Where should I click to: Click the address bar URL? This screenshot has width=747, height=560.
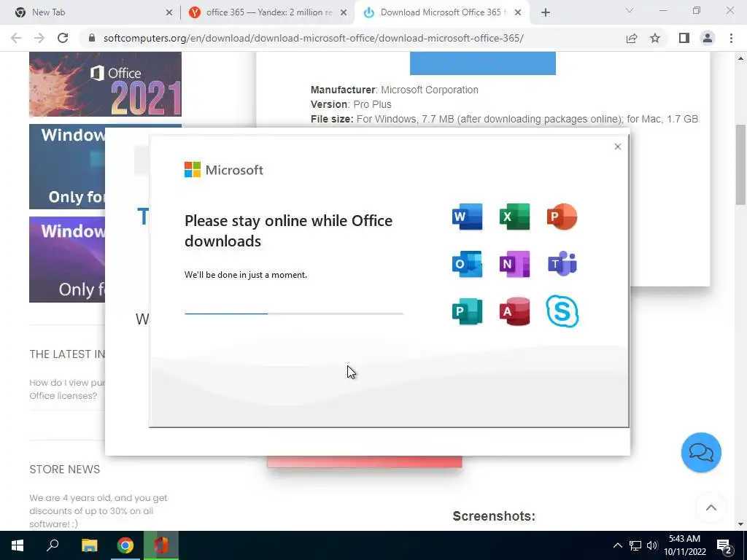314,38
